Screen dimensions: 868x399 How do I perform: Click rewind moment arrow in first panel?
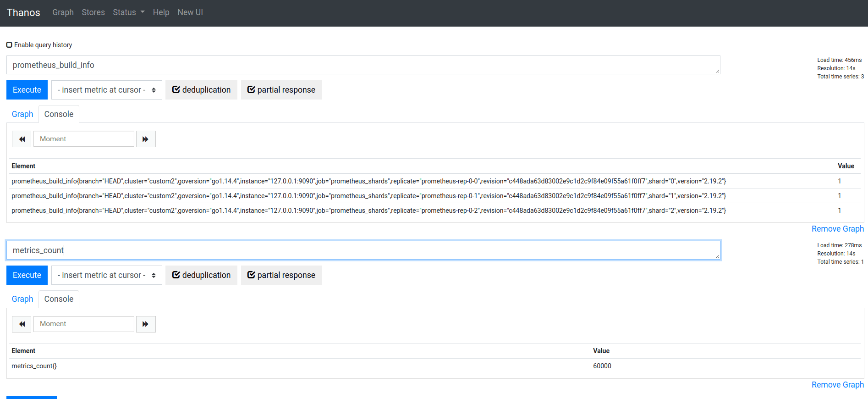pos(22,139)
